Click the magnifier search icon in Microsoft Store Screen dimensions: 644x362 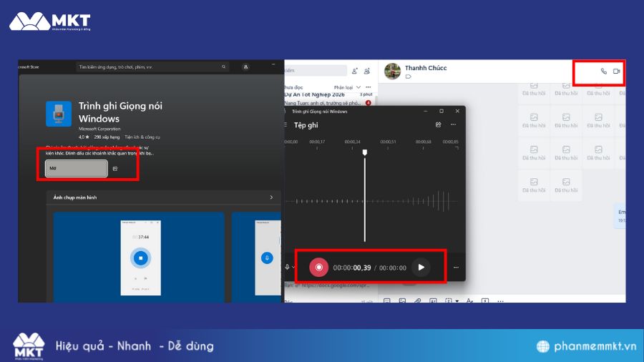[223, 67]
